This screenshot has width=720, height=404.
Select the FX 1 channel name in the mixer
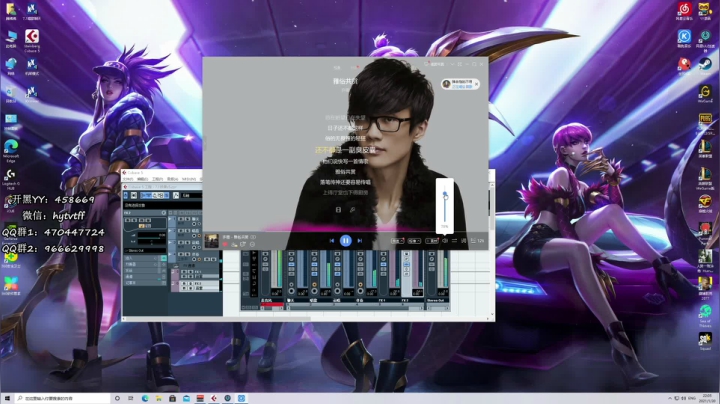coord(382,300)
